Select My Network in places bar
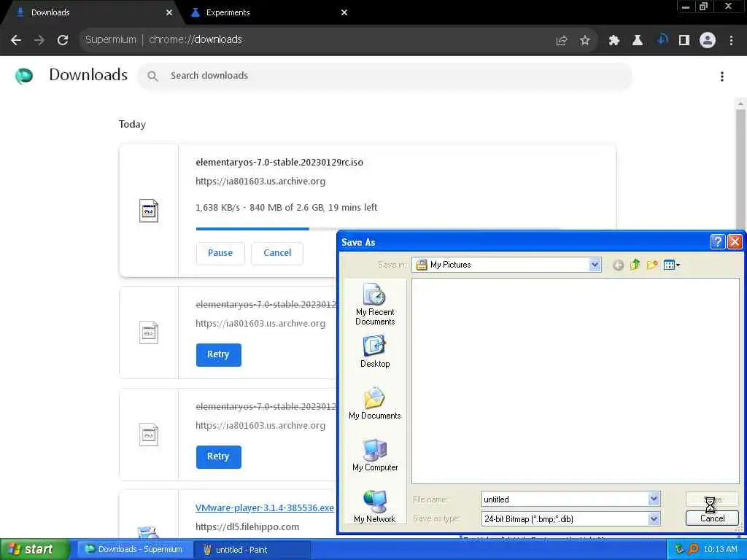This screenshot has width=747, height=560. pos(375,507)
